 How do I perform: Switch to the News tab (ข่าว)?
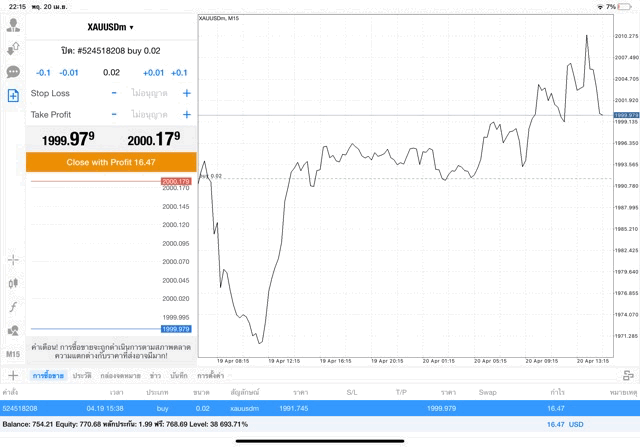pos(155,376)
